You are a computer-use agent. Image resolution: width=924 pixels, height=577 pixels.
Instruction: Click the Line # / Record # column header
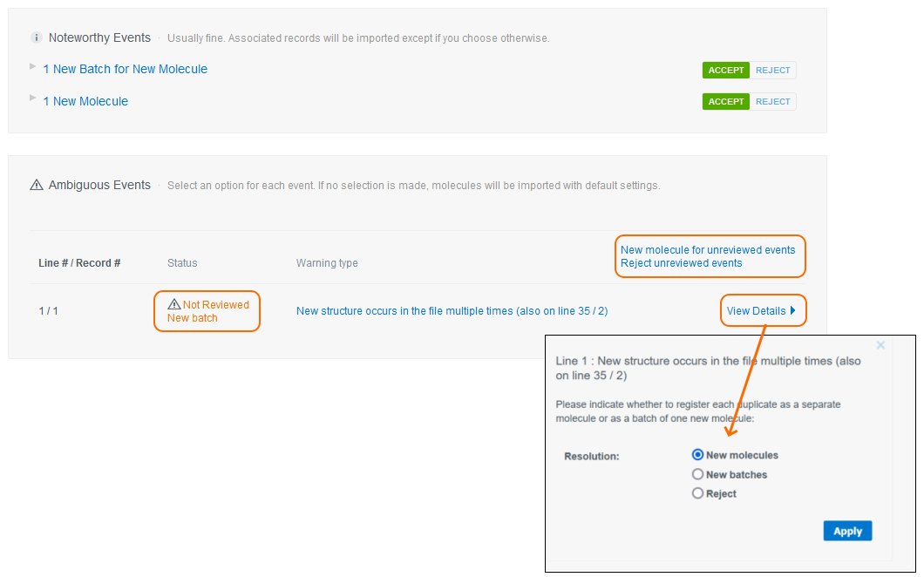tap(79, 263)
